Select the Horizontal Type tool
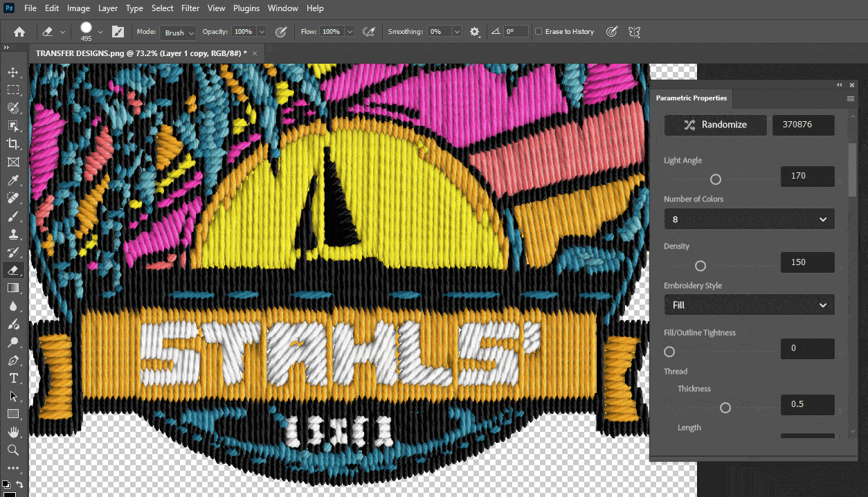Viewport: 868px width, 497px height. pyautogui.click(x=13, y=378)
